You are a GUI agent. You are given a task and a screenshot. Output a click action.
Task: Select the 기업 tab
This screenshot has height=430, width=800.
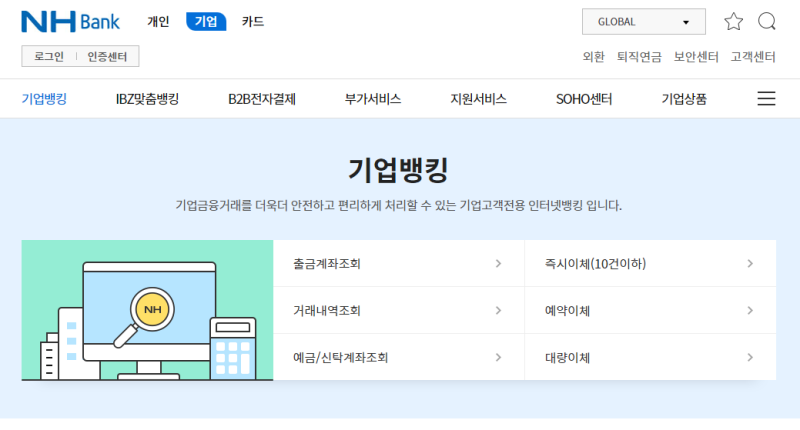(x=206, y=21)
